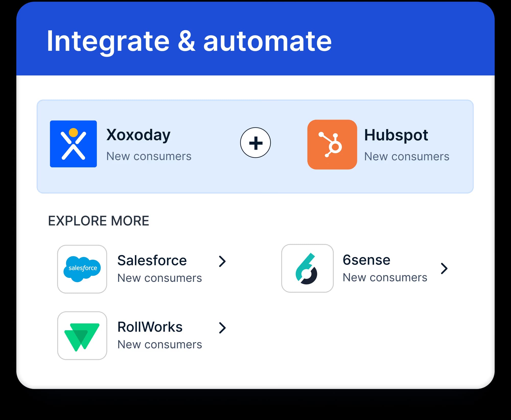The height and width of the screenshot is (420, 511).
Task: Expand the RollWorks row chevron
Action: 223,328
